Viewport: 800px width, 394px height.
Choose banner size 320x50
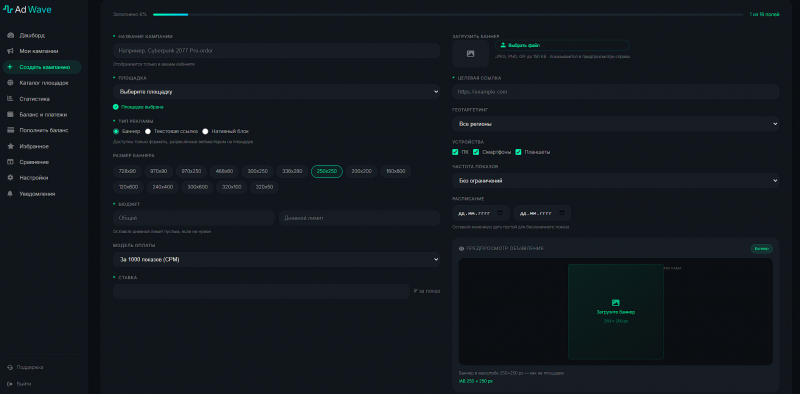pos(264,187)
